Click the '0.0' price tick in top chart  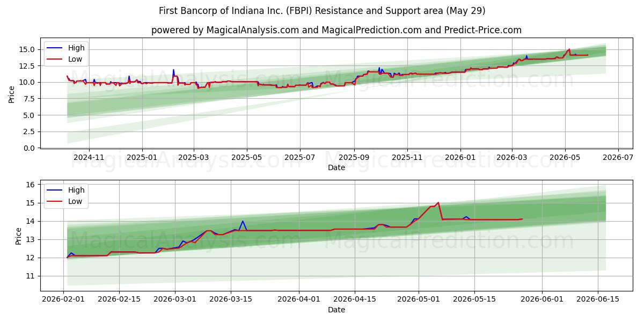point(30,148)
